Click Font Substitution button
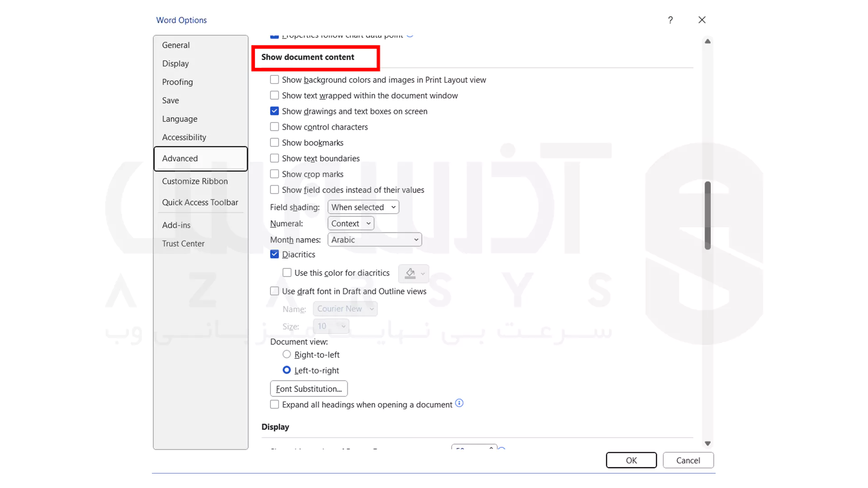The height and width of the screenshot is (488, 868). [x=309, y=389]
